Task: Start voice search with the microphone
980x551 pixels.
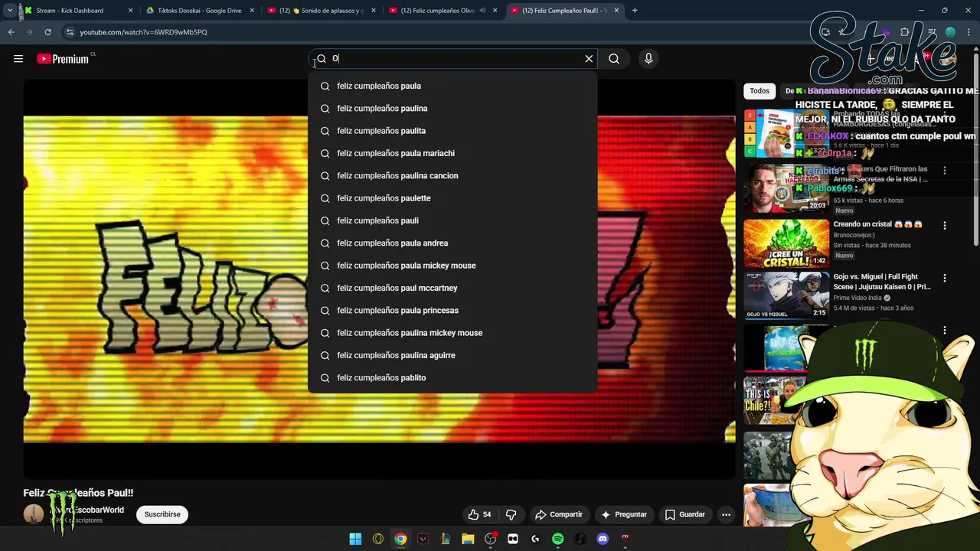Action: click(648, 59)
